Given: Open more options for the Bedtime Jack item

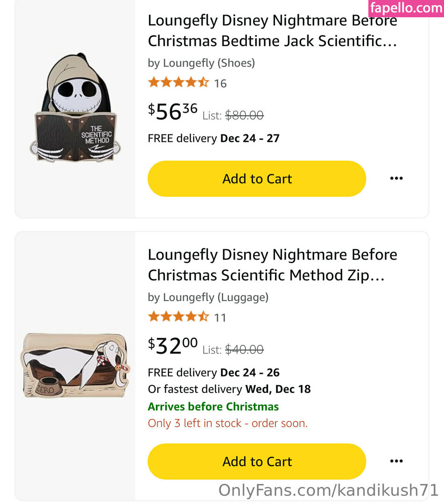Looking at the screenshot, I should [x=396, y=178].
